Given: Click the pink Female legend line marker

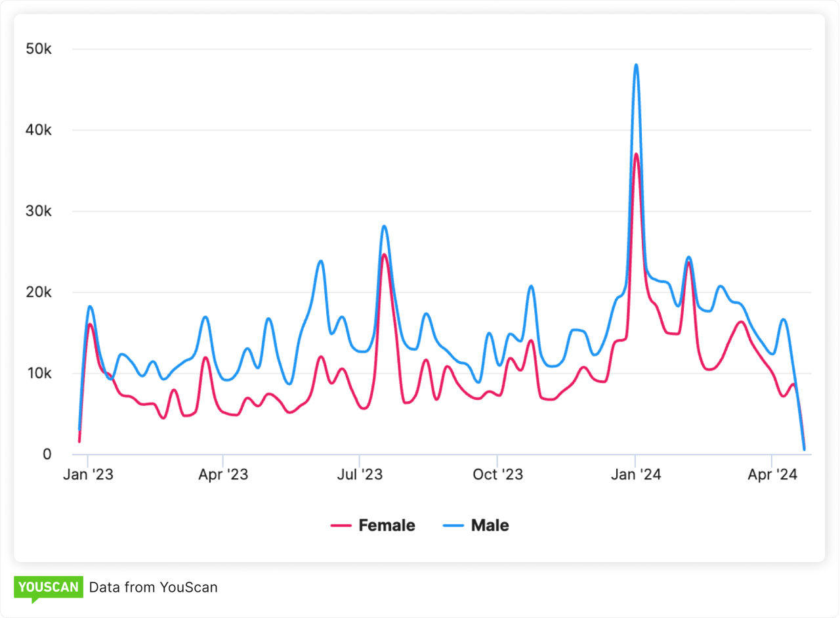Looking at the screenshot, I should tap(341, 525).
